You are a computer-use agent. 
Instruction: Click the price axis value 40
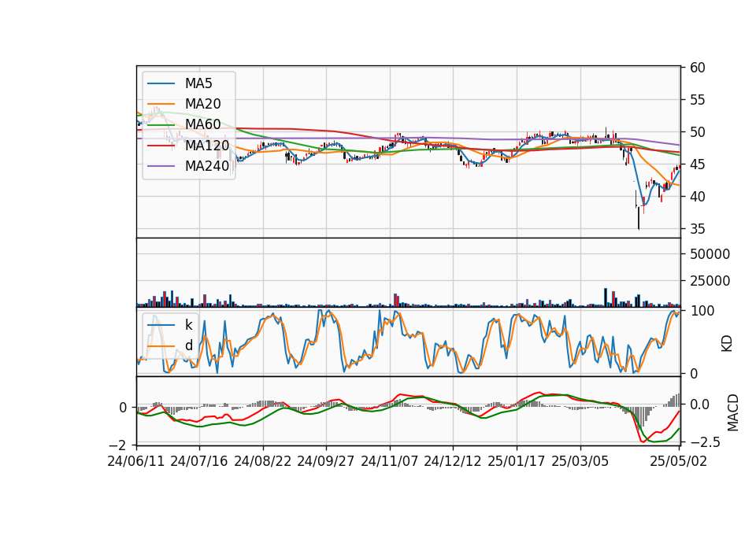click(x=697, y=197)
